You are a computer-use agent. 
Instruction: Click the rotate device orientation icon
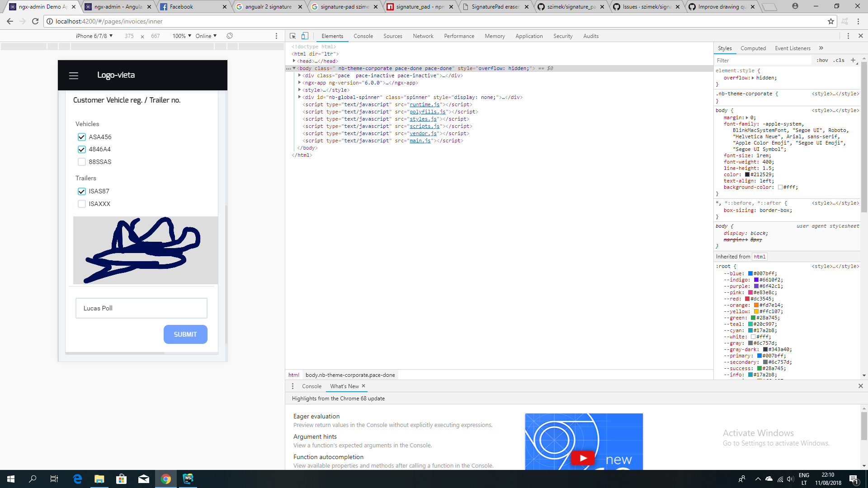pyautogui.click(x=230, y=36)
